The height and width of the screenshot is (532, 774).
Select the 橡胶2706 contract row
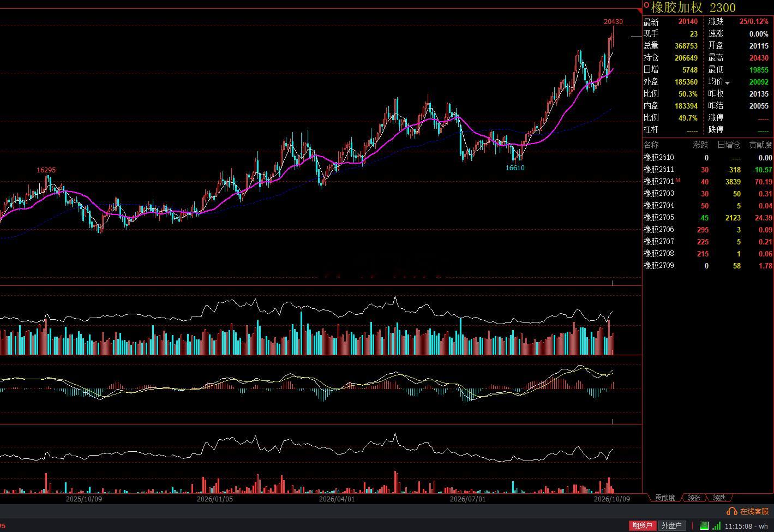coord(708,230)
